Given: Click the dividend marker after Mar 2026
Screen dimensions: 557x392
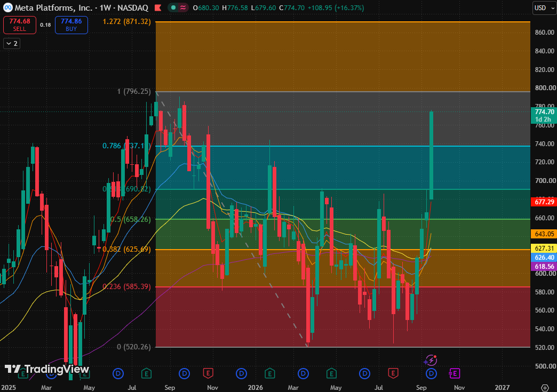Looking at the screenshot, I should click(x=303, y=373).
